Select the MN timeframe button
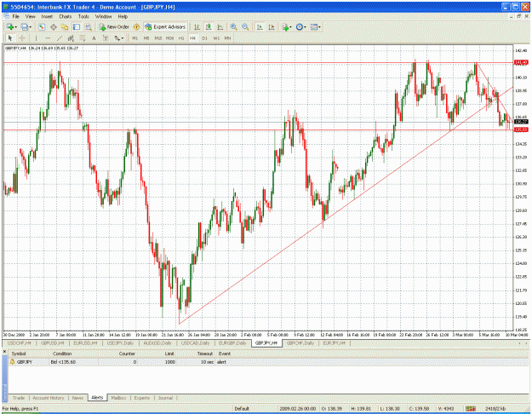The image size is (532, 414). [227, 38]
